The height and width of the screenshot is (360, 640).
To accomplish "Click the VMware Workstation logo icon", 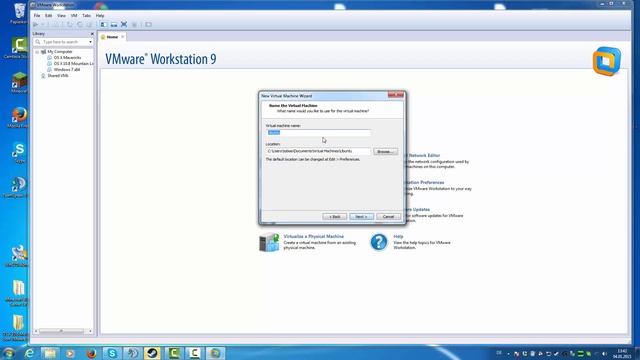I will tap(607, 61).
